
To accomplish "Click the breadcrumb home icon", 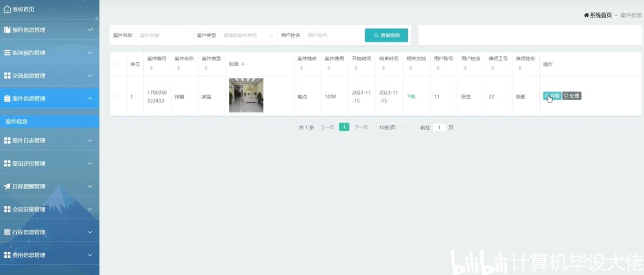I will click(x=587, y=15).
